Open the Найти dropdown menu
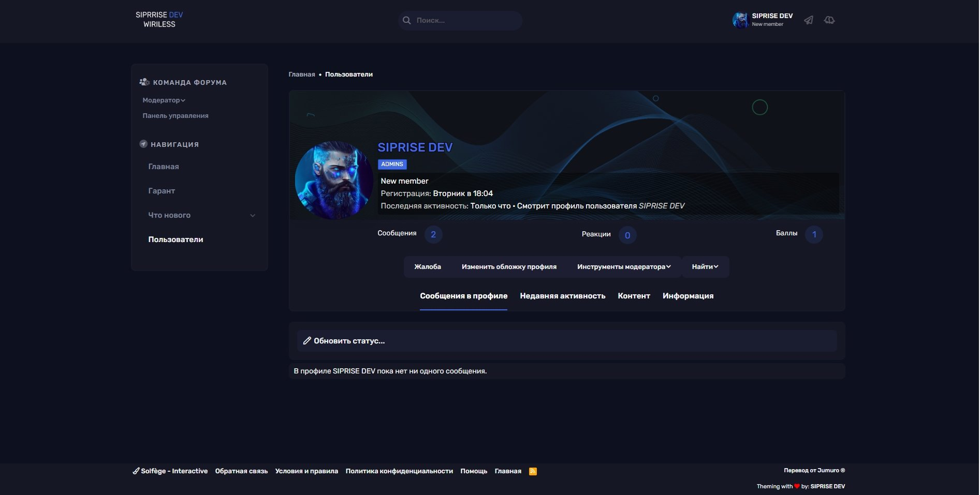The image size is (980, 495). [x=705, y=267]
